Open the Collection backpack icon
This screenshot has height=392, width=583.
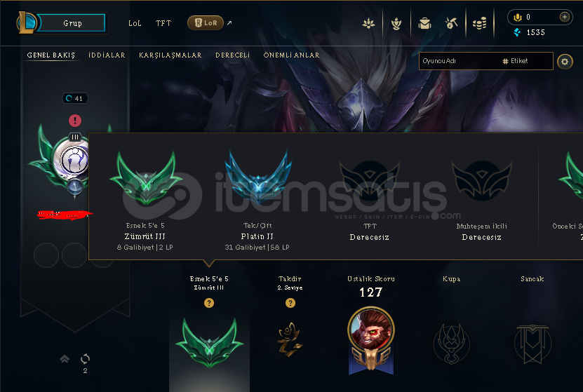[x=424, y=23]
